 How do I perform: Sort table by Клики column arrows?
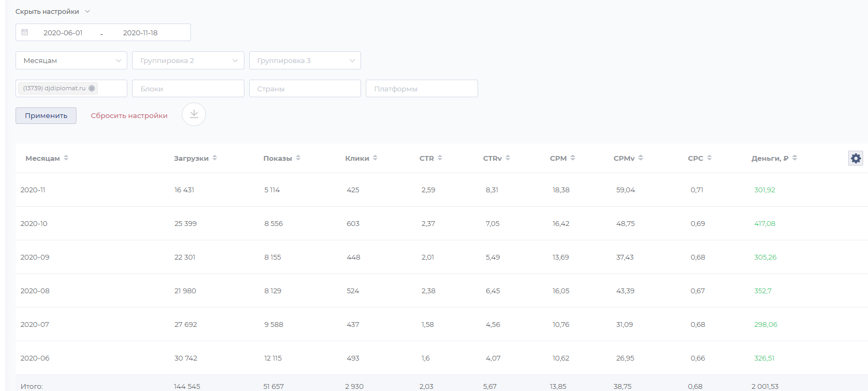pos(375,158)
